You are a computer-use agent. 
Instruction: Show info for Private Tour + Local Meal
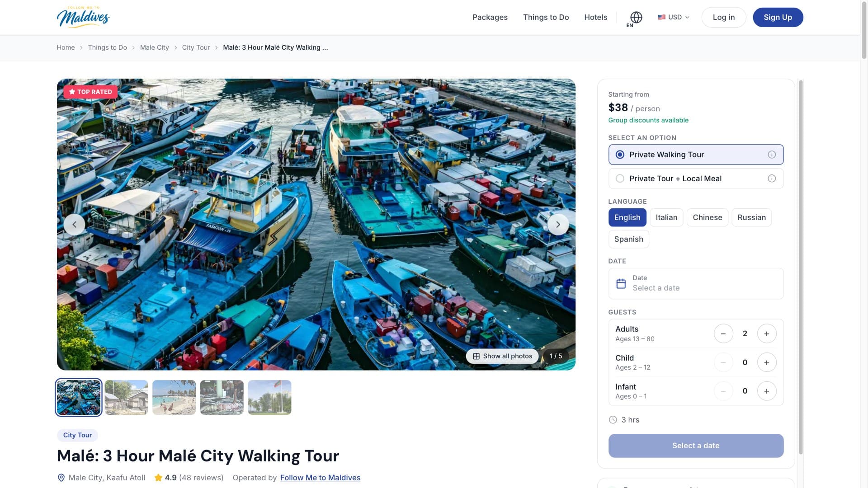pyautogui.click(x=772, y=178)
